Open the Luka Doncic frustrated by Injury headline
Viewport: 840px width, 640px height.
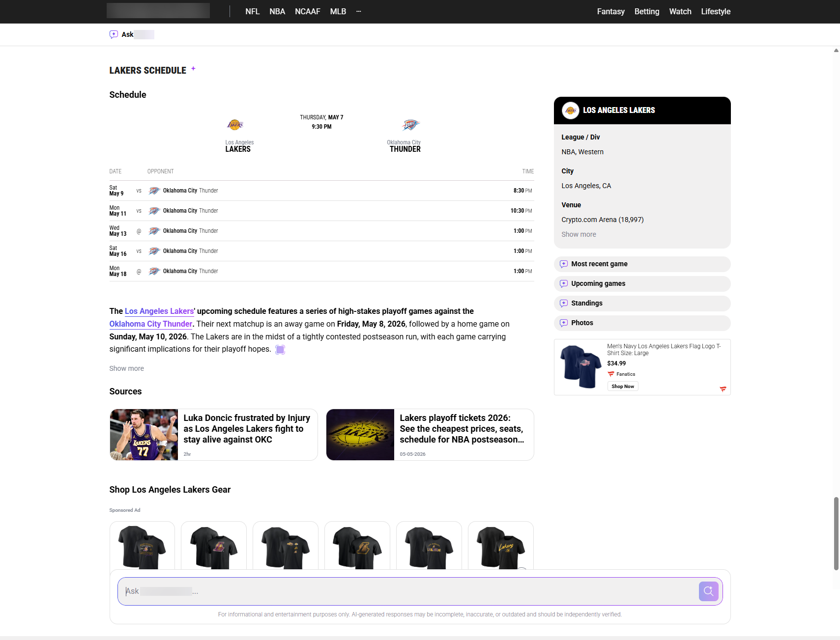point(247,428)
